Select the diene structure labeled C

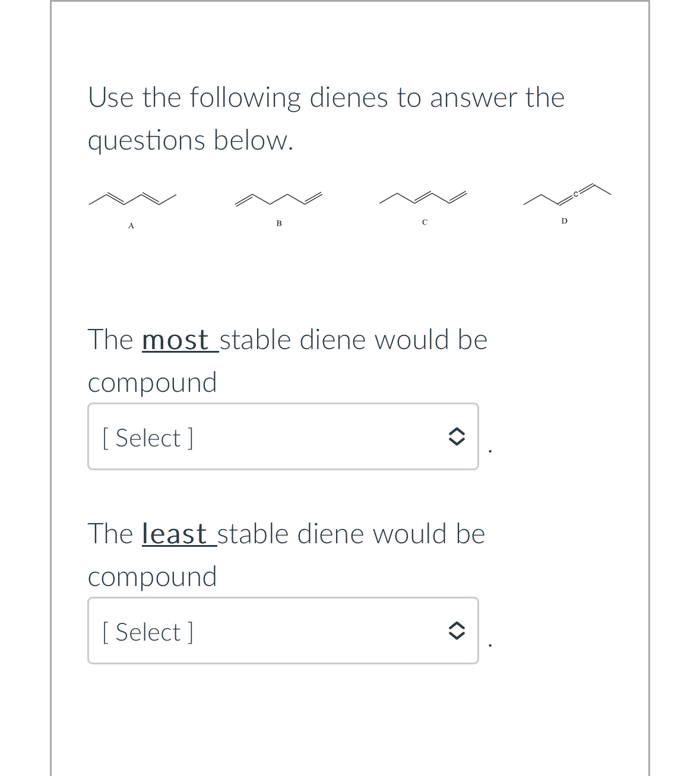(424, 198)
